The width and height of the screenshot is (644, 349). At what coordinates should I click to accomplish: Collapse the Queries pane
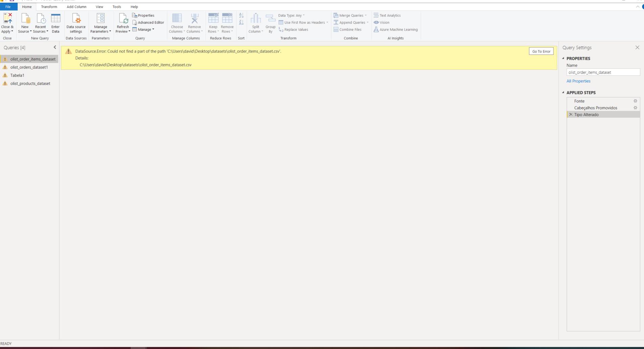(55, 47)
